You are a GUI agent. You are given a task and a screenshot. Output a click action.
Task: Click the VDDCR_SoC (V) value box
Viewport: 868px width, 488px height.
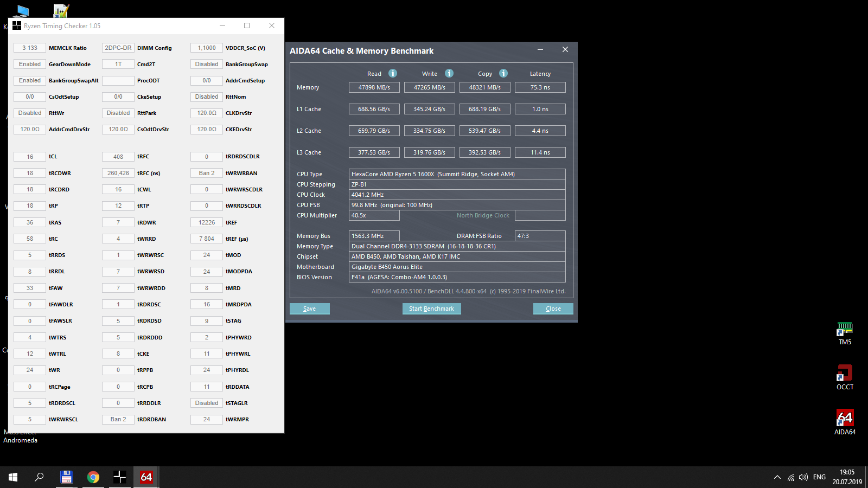207,48
